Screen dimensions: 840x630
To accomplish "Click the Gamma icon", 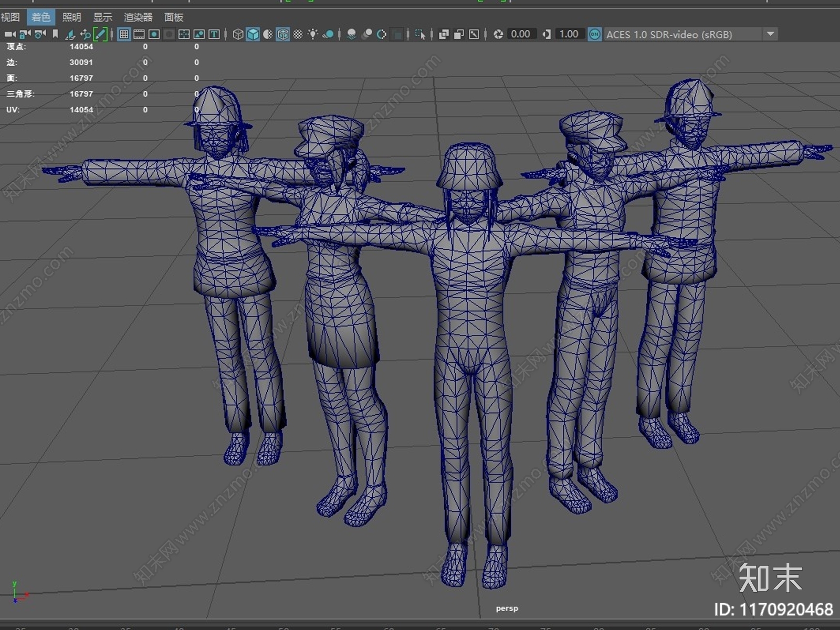I will pos(547,34).
